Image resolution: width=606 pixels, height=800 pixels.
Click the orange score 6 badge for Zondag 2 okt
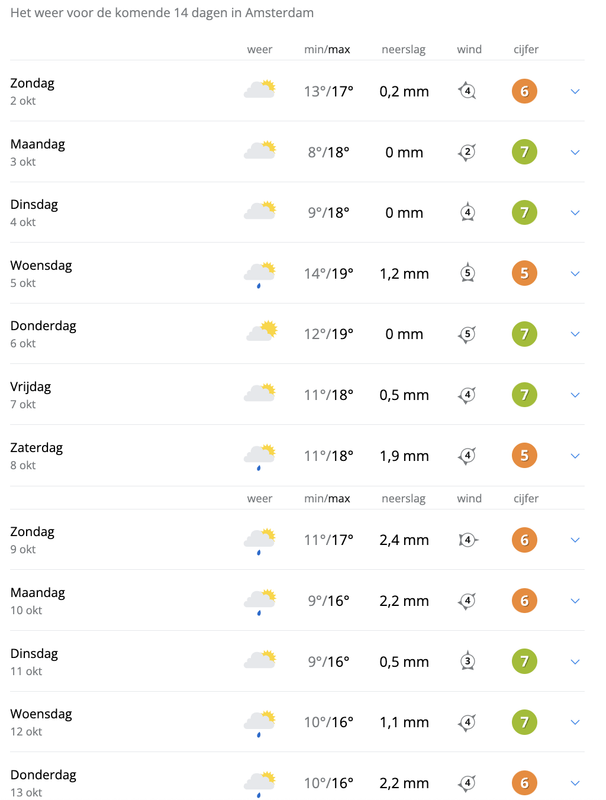point(524,91)
